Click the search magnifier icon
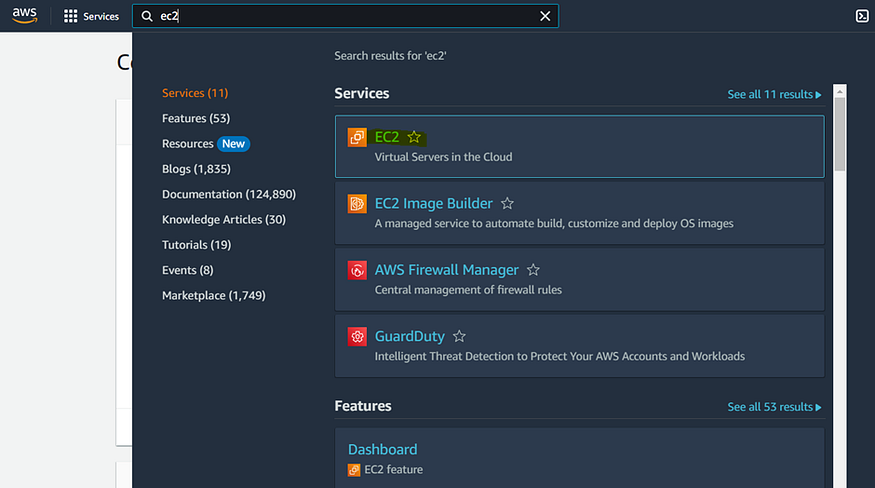 [x=147, y=16]
